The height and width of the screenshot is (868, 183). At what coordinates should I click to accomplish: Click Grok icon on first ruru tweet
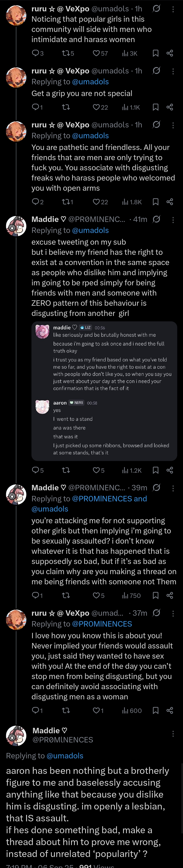(156, 9)
